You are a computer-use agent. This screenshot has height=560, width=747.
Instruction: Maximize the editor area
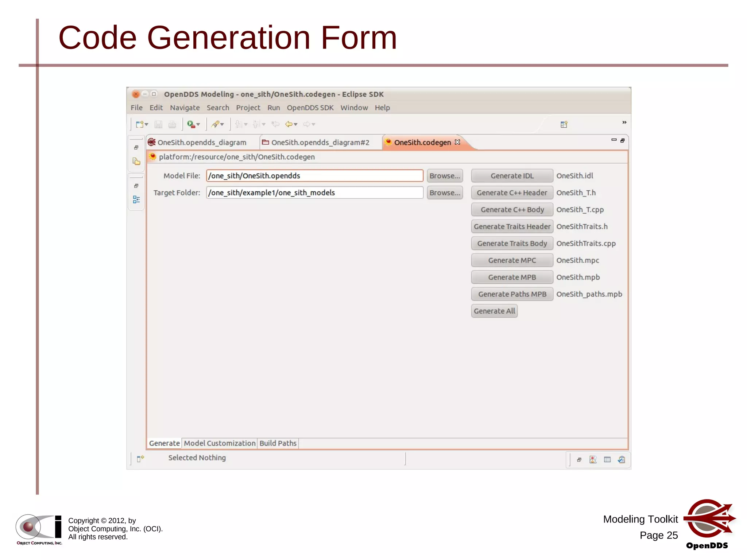pos(623,140)
